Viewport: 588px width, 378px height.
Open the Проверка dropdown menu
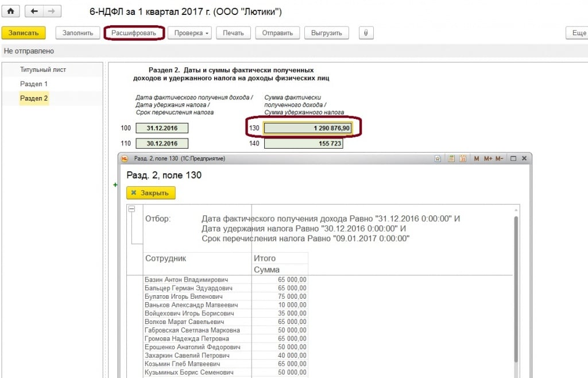(192, 33)
